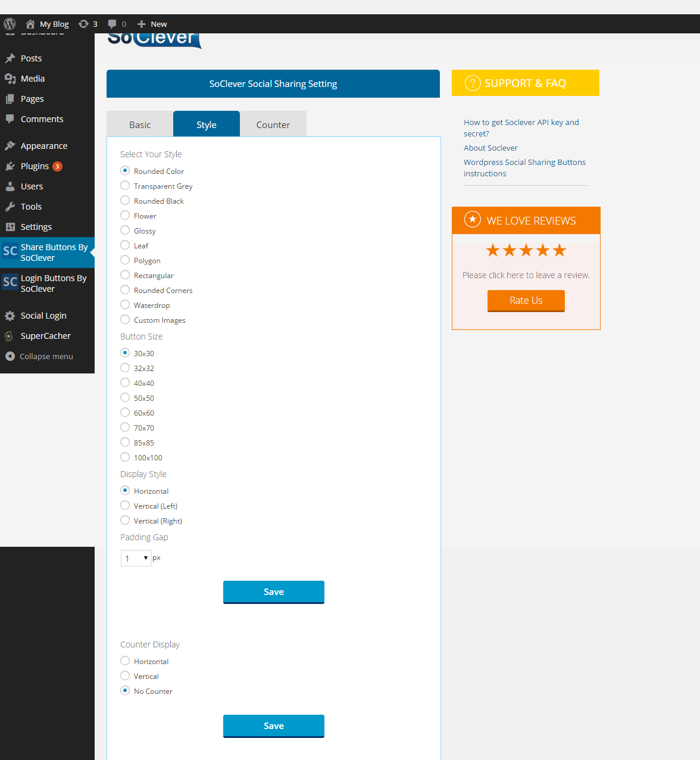Click the plus New icon
Viewport: 700px width, 760px height.
click(142, 24)
